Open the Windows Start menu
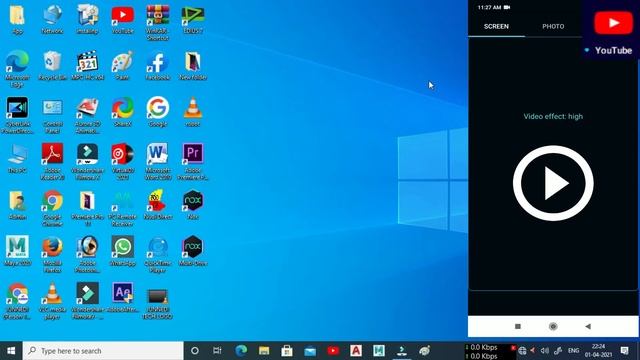 (x=11, y=351)
